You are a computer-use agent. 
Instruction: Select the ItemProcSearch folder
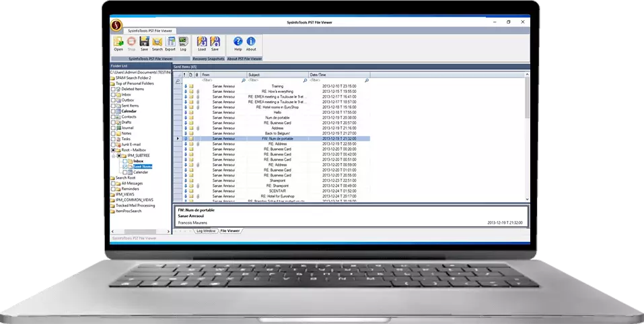(129, 211)
